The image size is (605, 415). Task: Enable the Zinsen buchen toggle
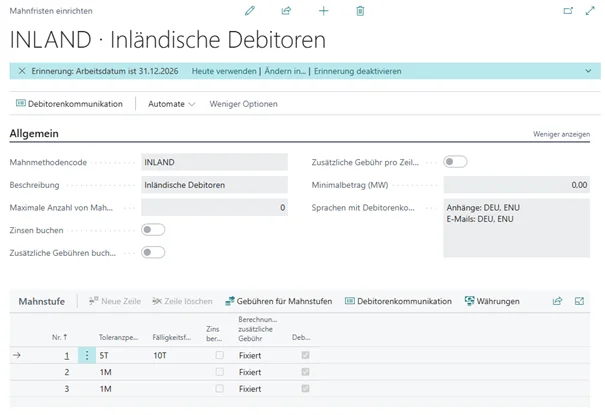coord(153,230)
